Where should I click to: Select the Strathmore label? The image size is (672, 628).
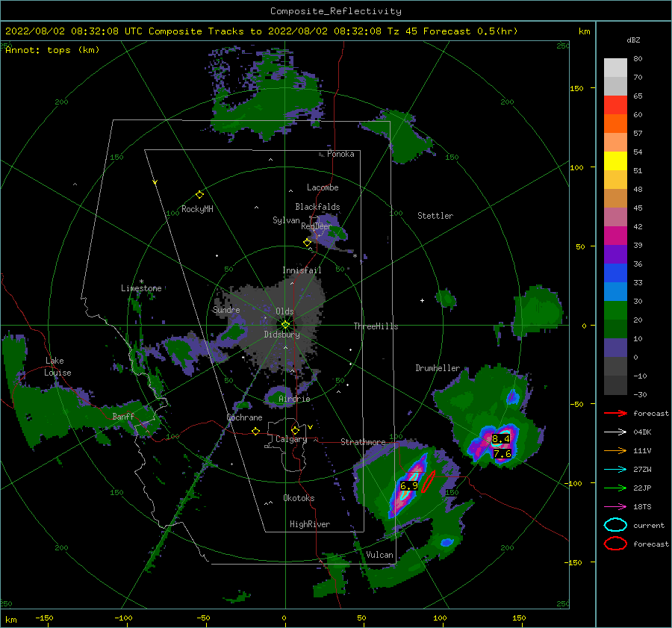363,442
